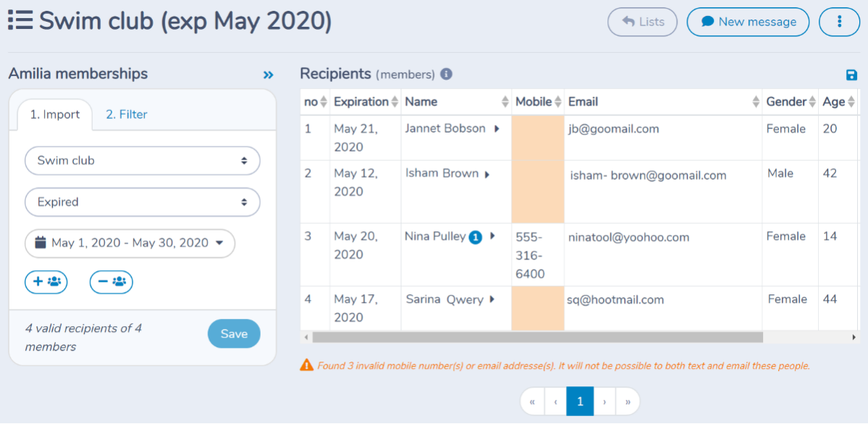Image resolution: width=868 pixels, height=424 pixels.
Task: Sort table by Email column
Action: click(x=756, y=102)
